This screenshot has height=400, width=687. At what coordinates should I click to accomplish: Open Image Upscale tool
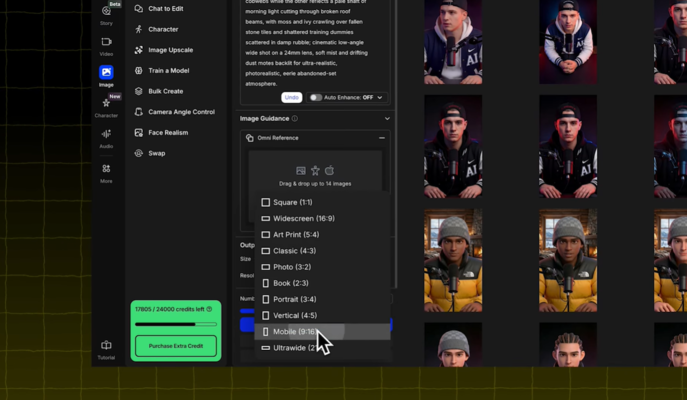click(x=164, y=50)
